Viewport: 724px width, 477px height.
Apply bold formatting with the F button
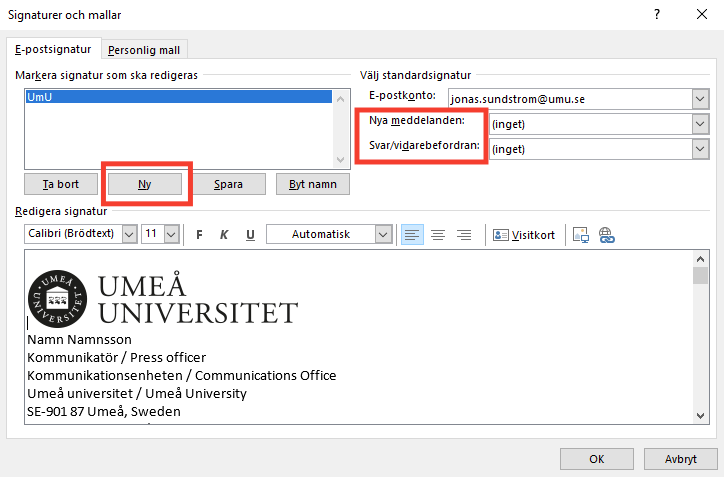(199, 235)
